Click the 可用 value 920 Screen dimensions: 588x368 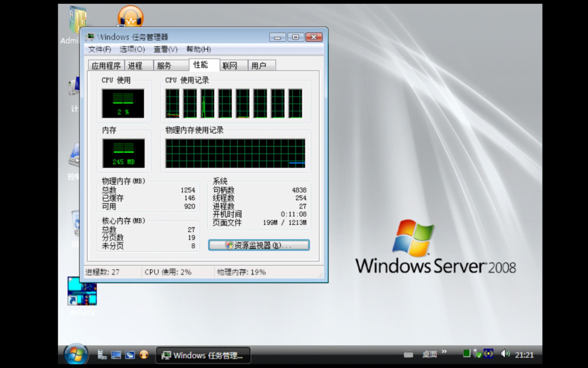point(190,206)
